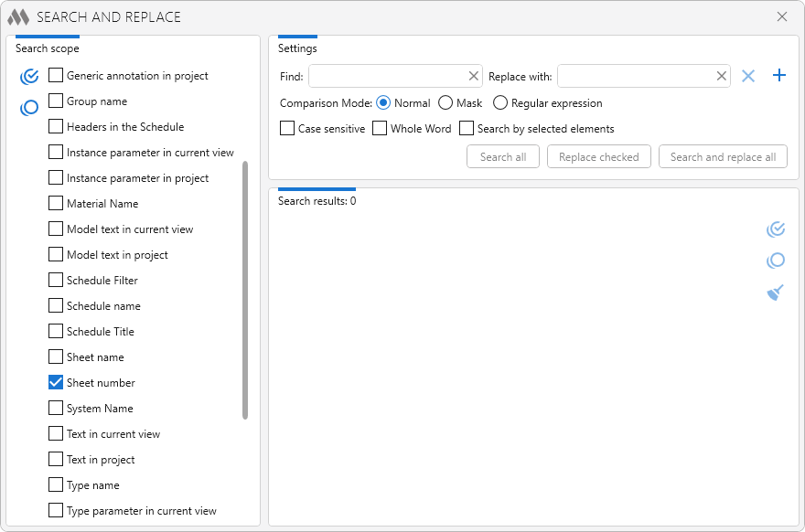The image size is (805, 532).
Task: Enable the Case sensitive checkbox
Action: 287,129
